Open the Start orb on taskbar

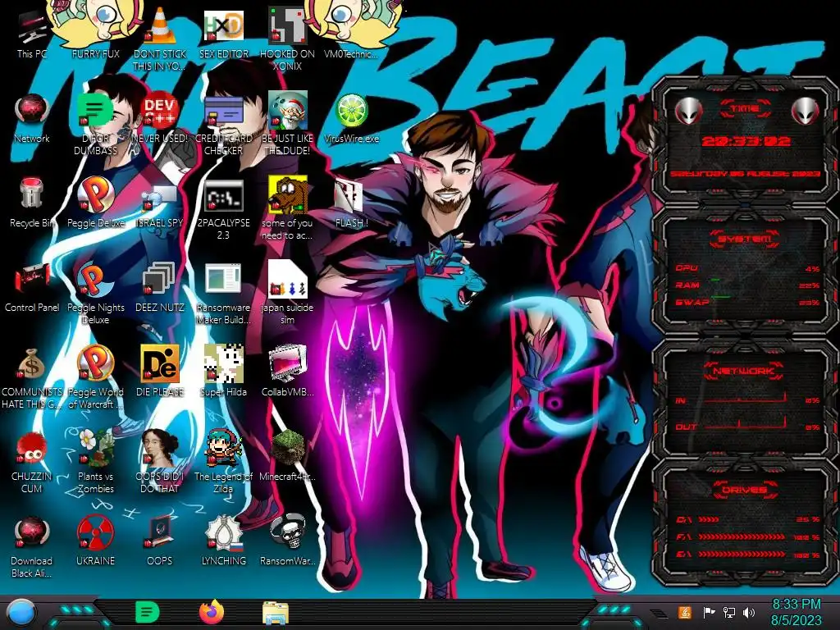(21, 613)
